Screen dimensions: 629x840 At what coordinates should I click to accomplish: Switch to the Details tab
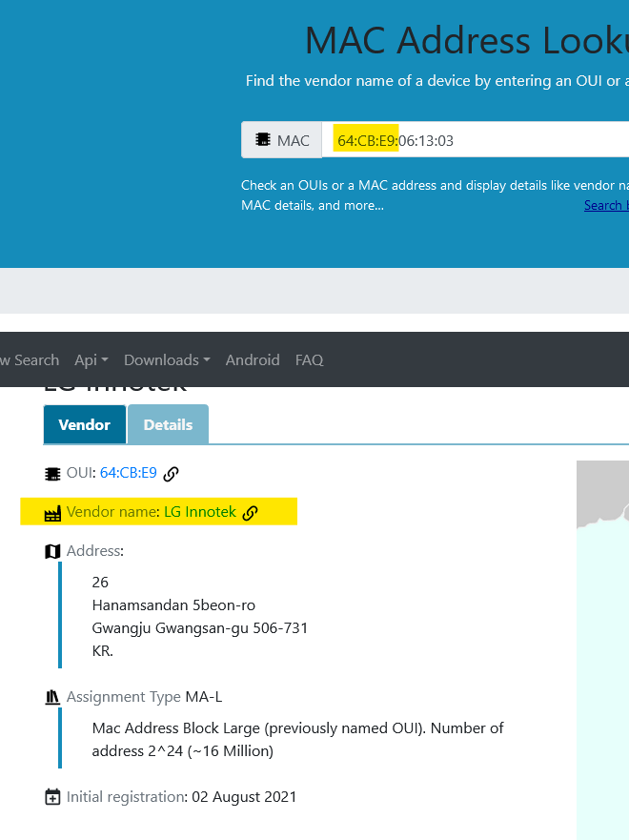(x=168, y=425)
